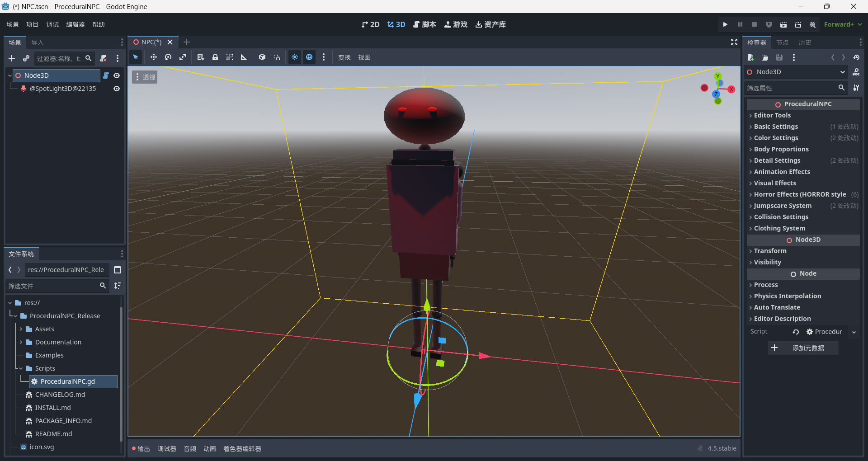Expand the Jumpscare System section
This screenshot has width=868, height=461.
tap(803, 206)
